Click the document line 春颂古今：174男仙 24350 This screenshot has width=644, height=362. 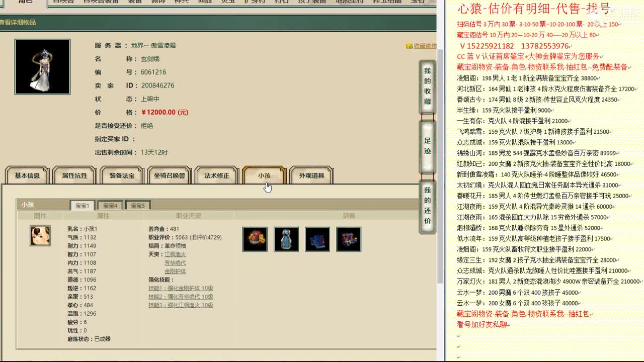click(x=537, y=100)
